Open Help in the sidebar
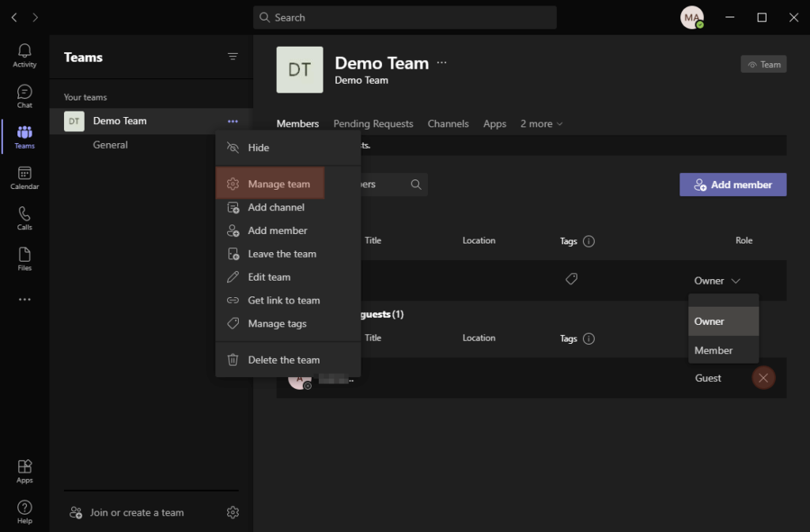The image size is (810, 532). click(x=25, y=512)
